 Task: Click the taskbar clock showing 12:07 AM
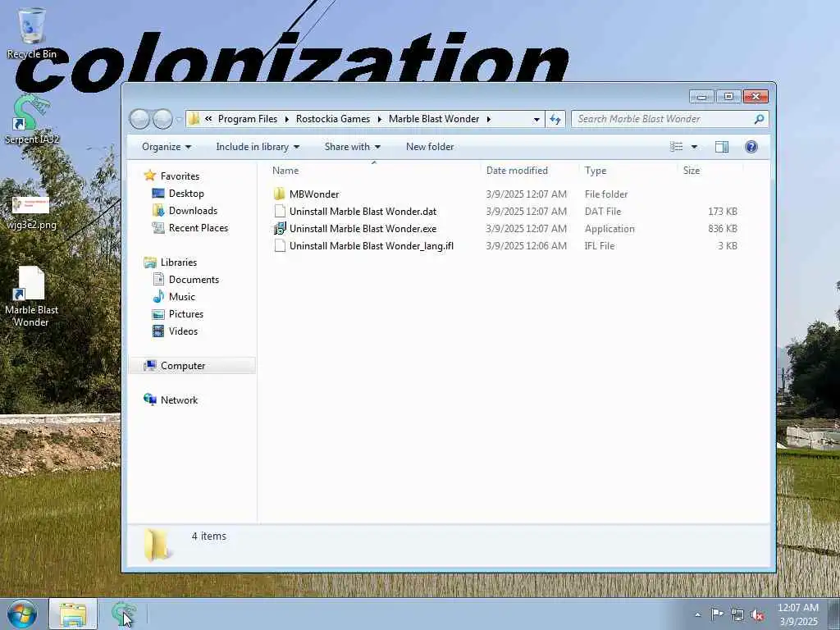797,614
